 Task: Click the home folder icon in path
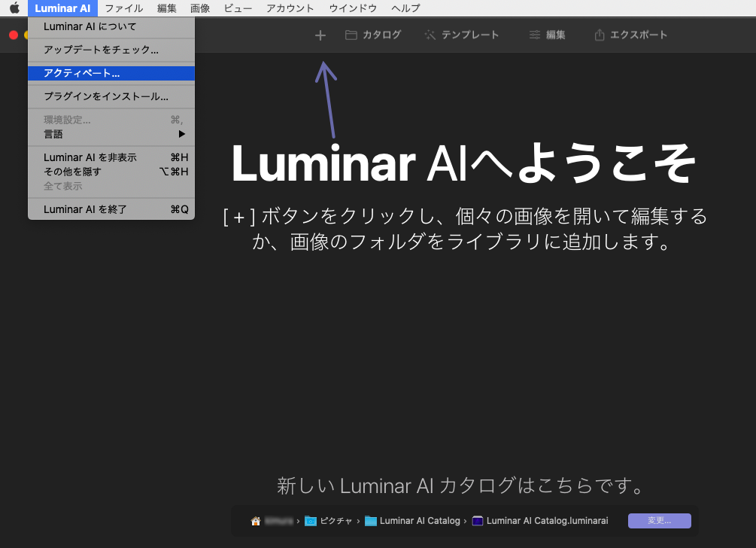click(x=256, y=521)
